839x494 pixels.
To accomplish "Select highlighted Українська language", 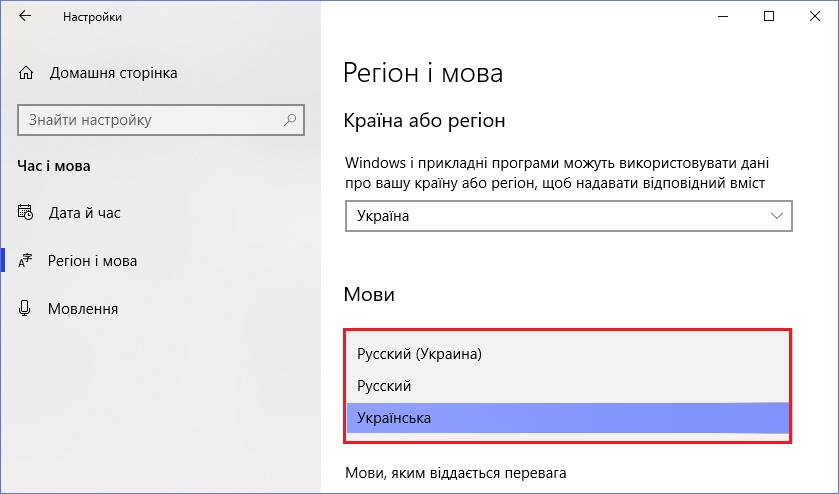I will pos(568,418).
